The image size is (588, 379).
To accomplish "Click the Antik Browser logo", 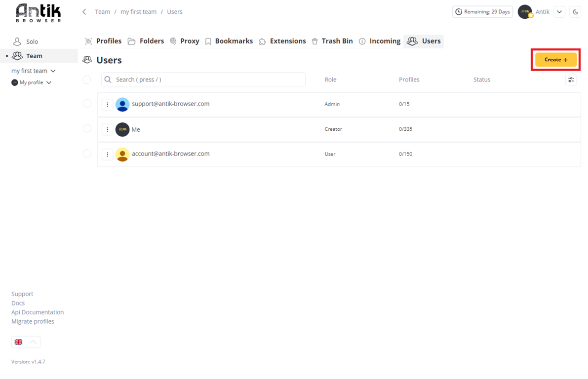I will pyautogui.click(x=38, y=13).
